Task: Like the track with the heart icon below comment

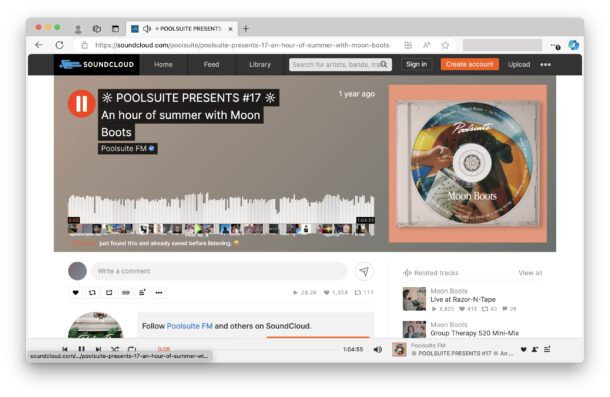Action: (x=75, y=293)
